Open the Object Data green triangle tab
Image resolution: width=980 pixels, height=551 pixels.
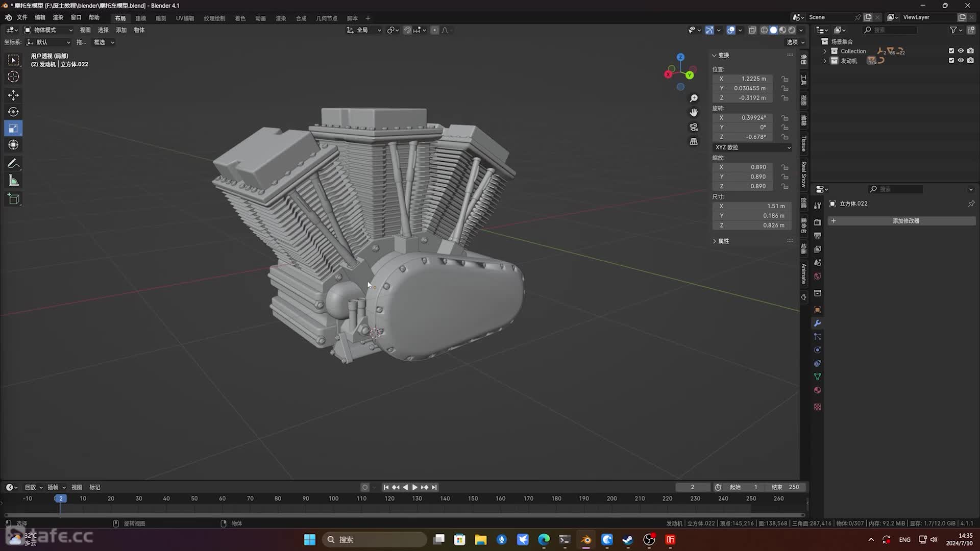817,377
